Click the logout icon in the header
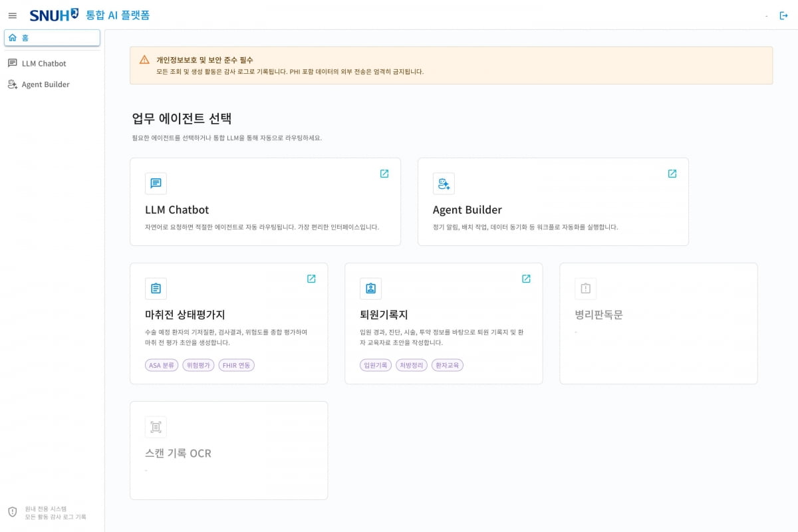The width and height of the screenshot is (798, 532). tap(785, 15)
